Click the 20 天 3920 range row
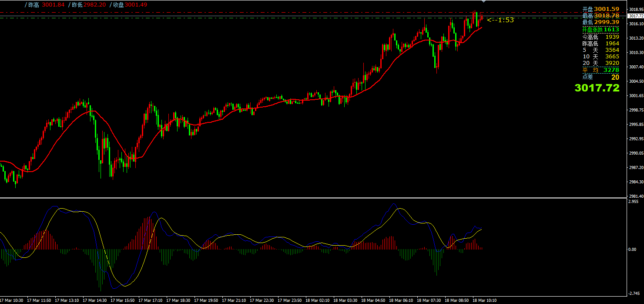The image size is (644, 304). tap(600, 63)
